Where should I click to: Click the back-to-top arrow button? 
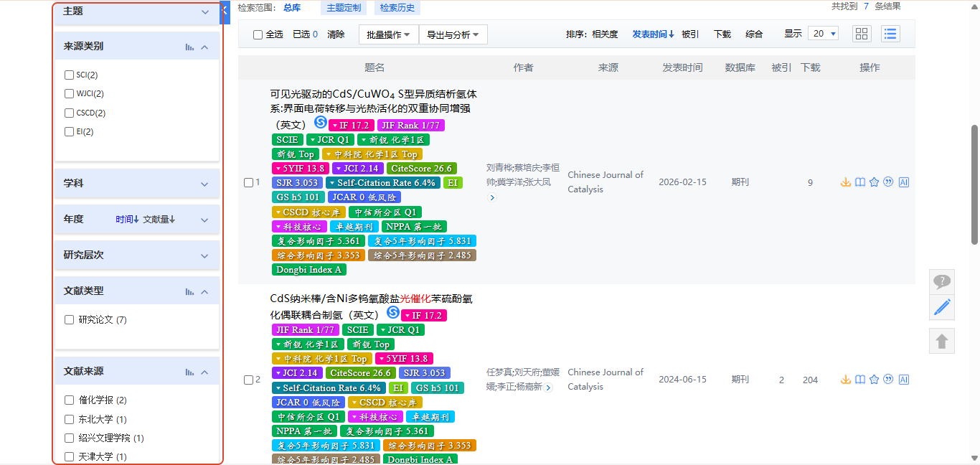click(942, 341)
